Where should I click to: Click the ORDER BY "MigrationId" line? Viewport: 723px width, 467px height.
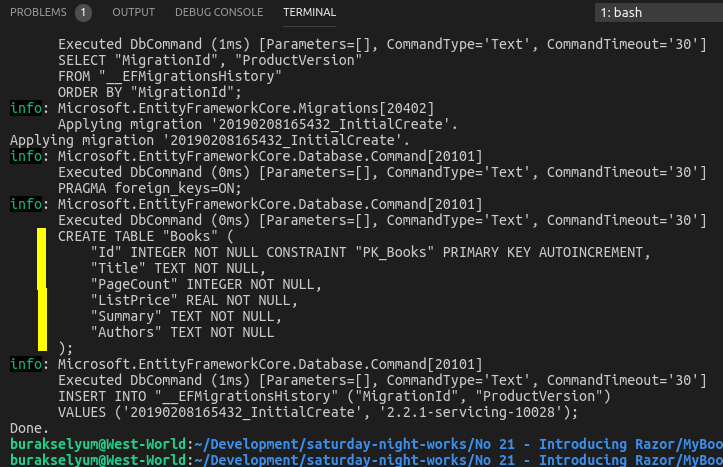click(x=150, y=92)
